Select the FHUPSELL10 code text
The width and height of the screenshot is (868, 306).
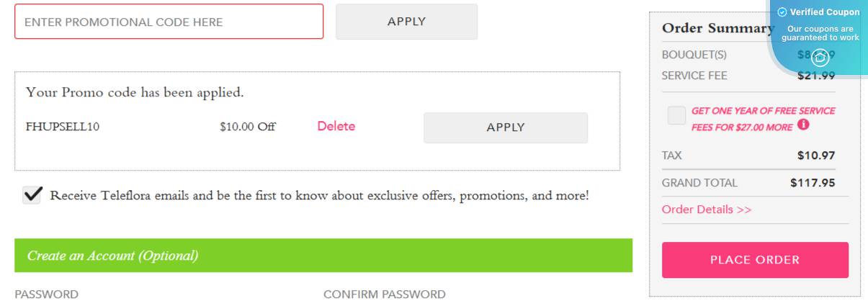tap(63, 127)
